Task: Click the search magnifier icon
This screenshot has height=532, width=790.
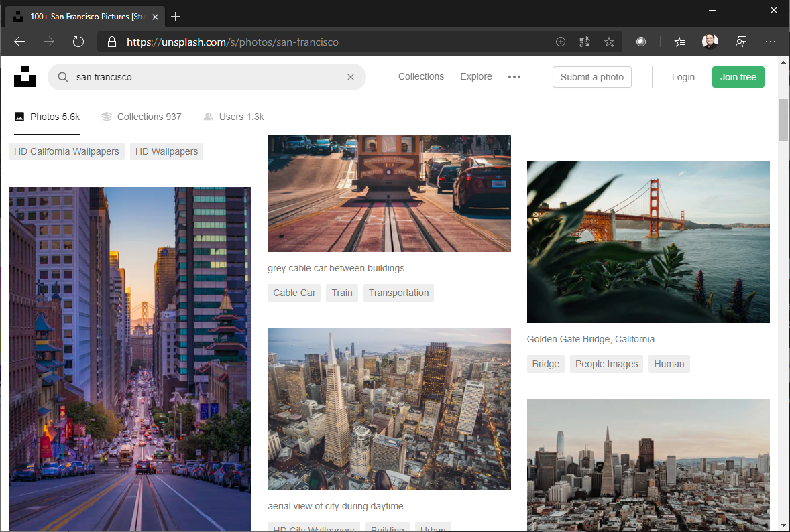Action: [x=62, y=77]
